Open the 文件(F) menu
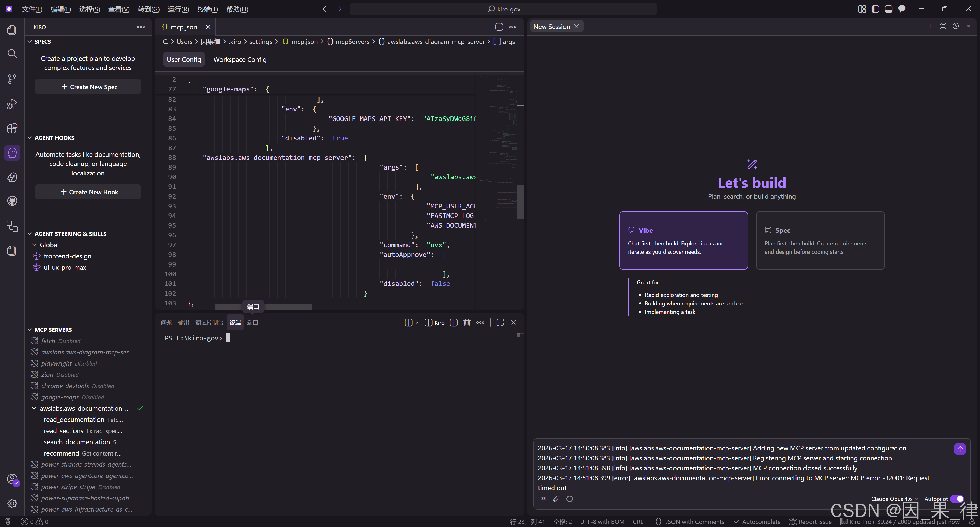This screenshot has height=527, width=980. click(32, 9)
